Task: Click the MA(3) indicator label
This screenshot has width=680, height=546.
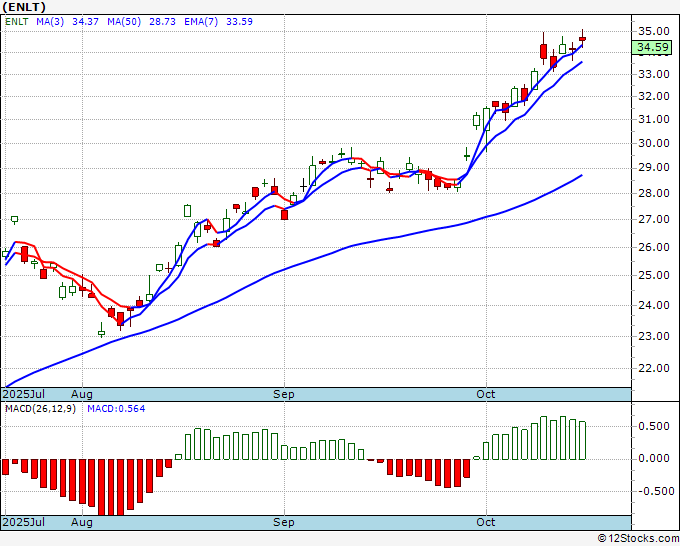Action: tap(50, 22)
